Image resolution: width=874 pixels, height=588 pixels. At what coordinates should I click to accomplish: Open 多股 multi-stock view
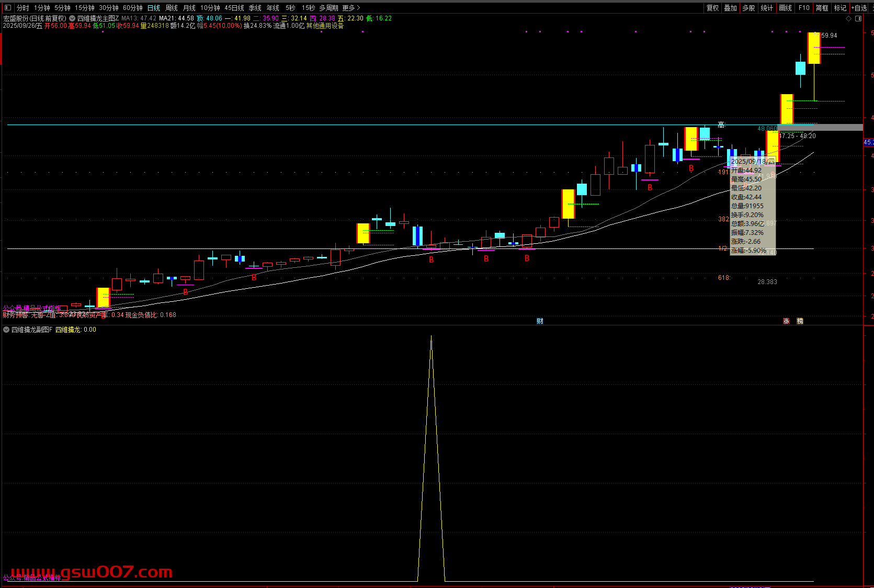(x=749, y=8)
